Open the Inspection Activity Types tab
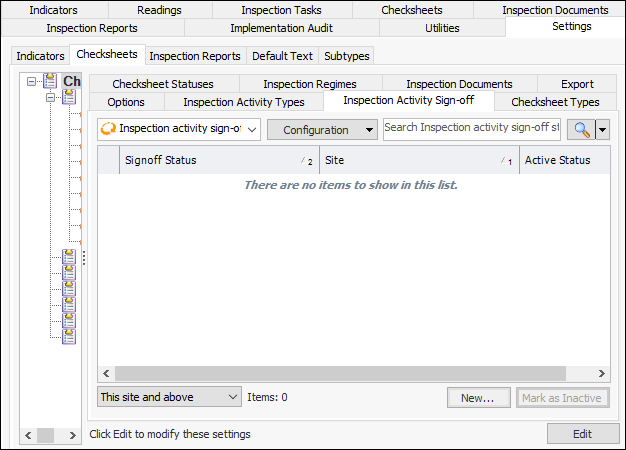 [x=244, y=102]
